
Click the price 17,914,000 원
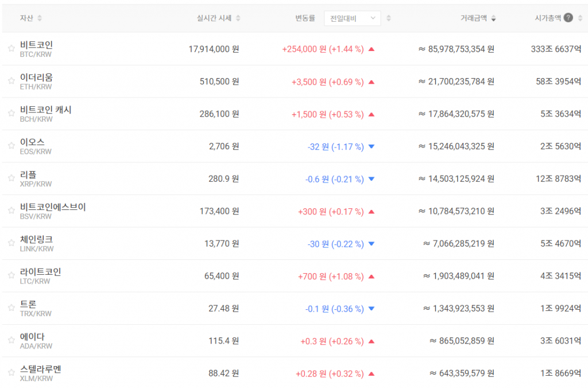[214, 49]
